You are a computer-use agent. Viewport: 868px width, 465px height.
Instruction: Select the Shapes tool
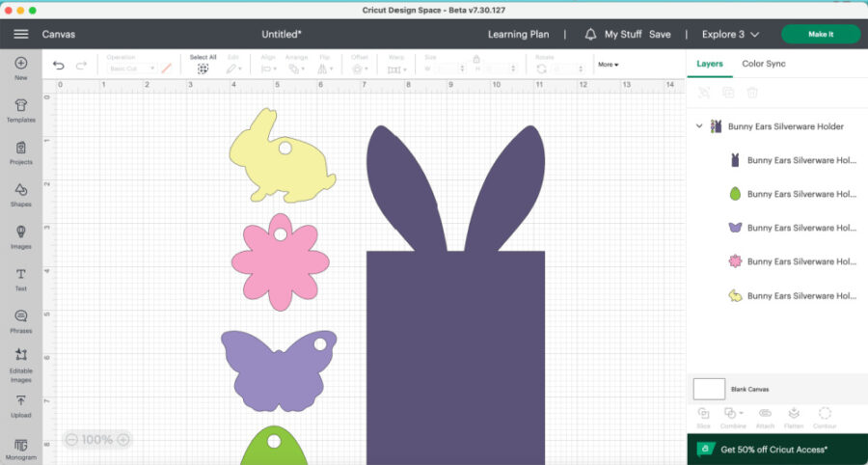pos(20,194)
